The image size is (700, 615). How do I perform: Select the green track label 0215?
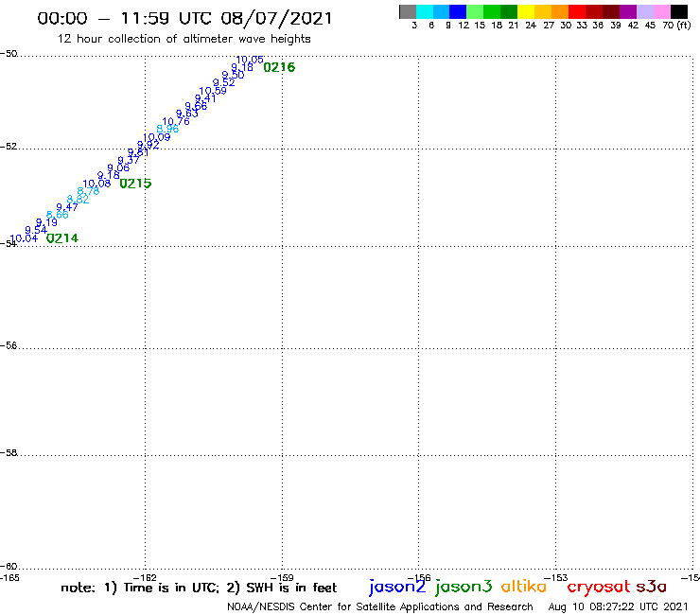click(135, 184)
